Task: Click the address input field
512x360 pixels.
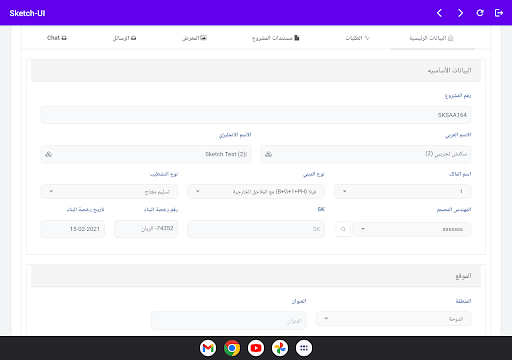Action: tap(228, 321)
